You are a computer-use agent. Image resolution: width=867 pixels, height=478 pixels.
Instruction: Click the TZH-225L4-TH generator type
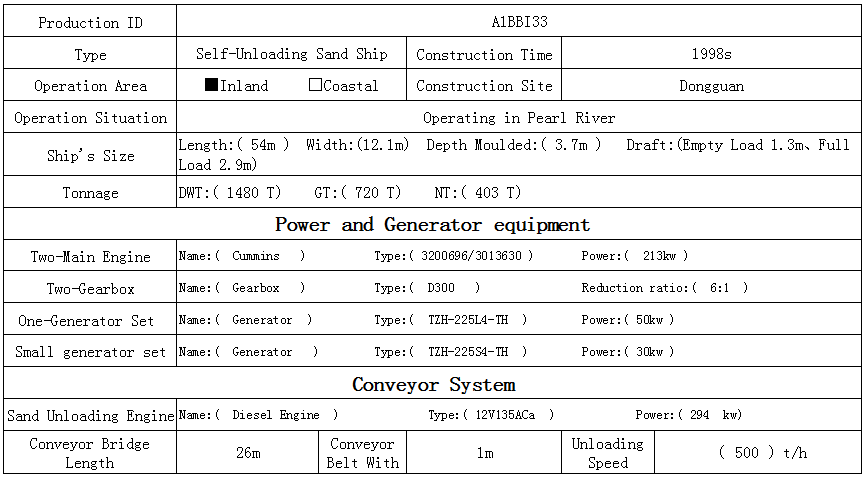tap(468, 320)
